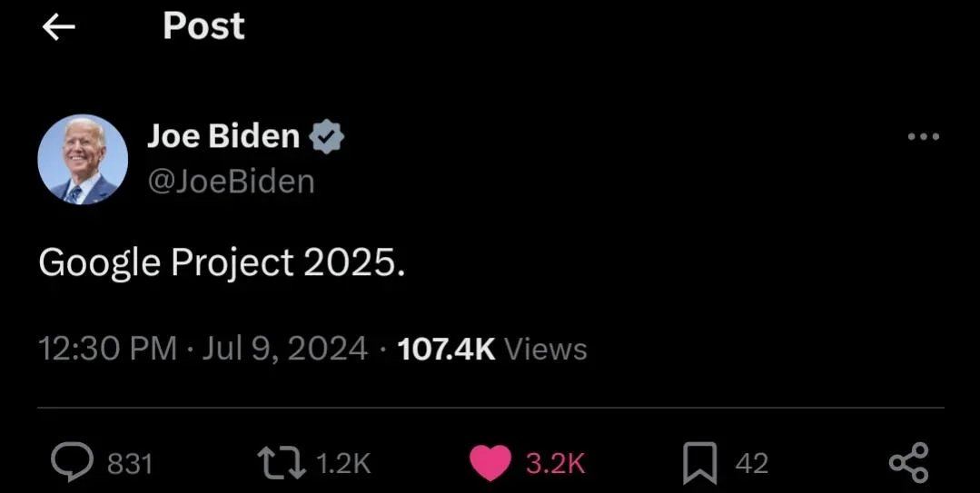Open the round profile picture

point(83,159)
